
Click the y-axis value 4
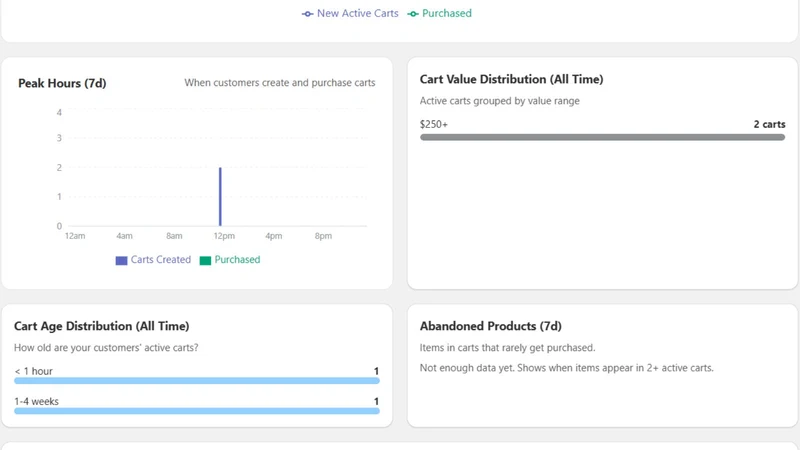(x=59, y=112)
